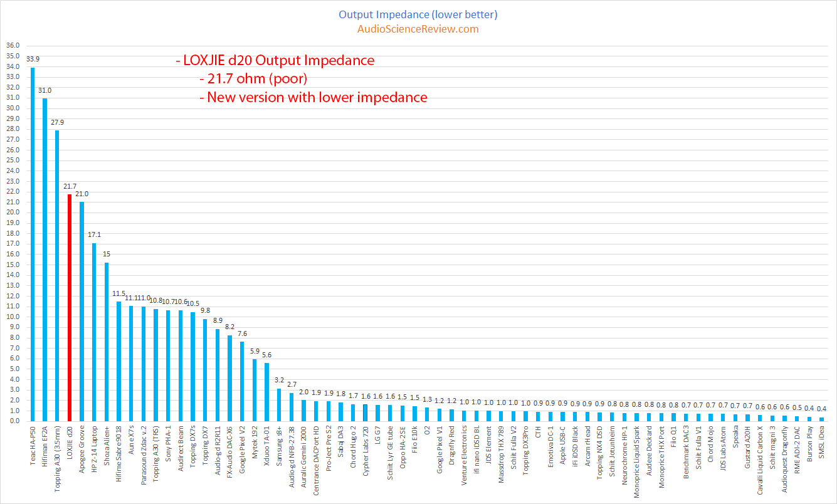Click the 36.0 y-axis label
Screen dimensions: 837x504
(13, 46)
